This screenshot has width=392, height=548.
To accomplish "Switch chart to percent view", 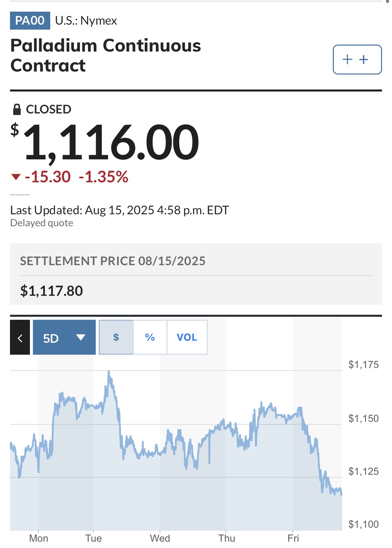I will pos(150,337).
